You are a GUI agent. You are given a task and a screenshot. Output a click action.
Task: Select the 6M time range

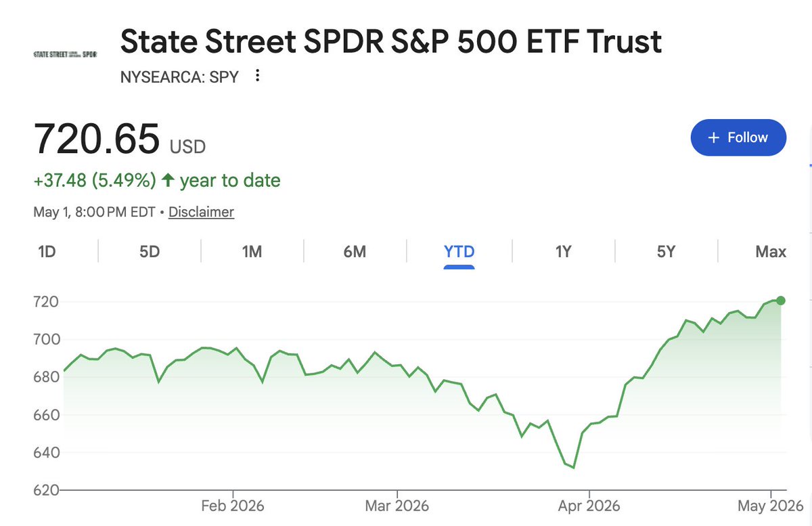355,252
